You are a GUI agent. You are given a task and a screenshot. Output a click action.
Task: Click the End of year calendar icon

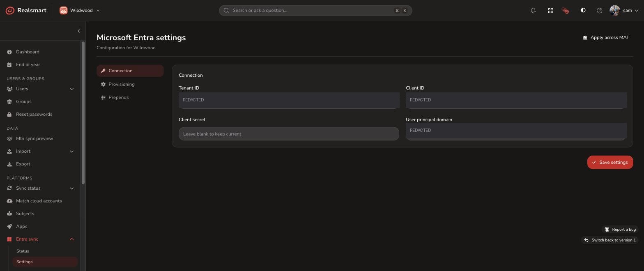click(9, 64)
